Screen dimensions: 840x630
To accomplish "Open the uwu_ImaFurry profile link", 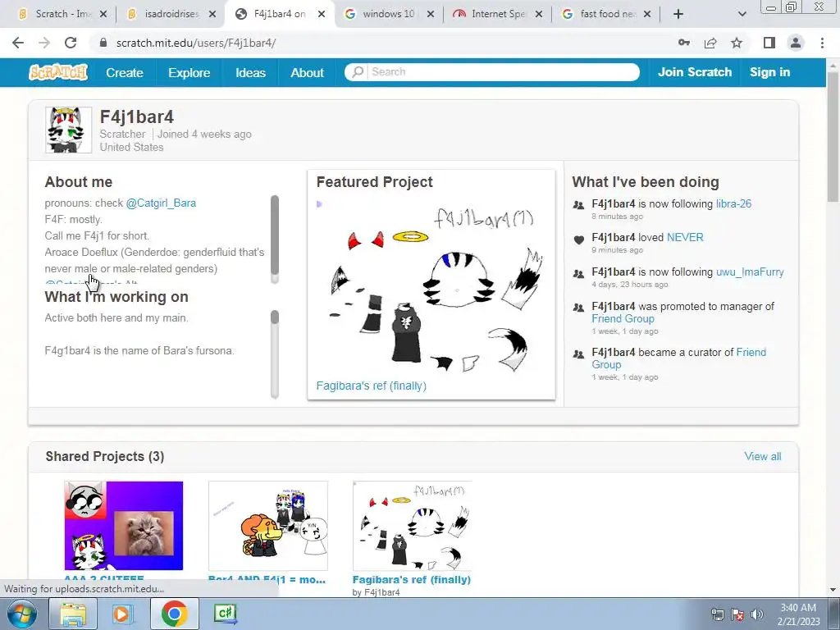I will pos(750,272).
